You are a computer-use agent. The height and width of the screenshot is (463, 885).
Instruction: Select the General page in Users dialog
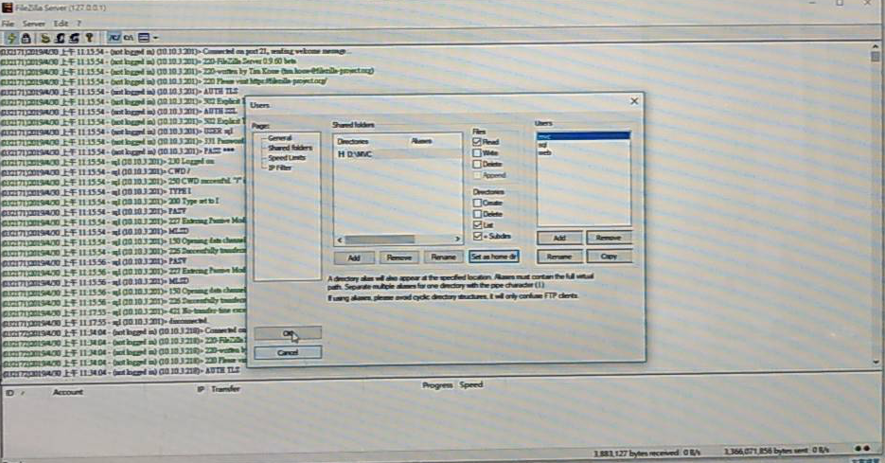279,138
